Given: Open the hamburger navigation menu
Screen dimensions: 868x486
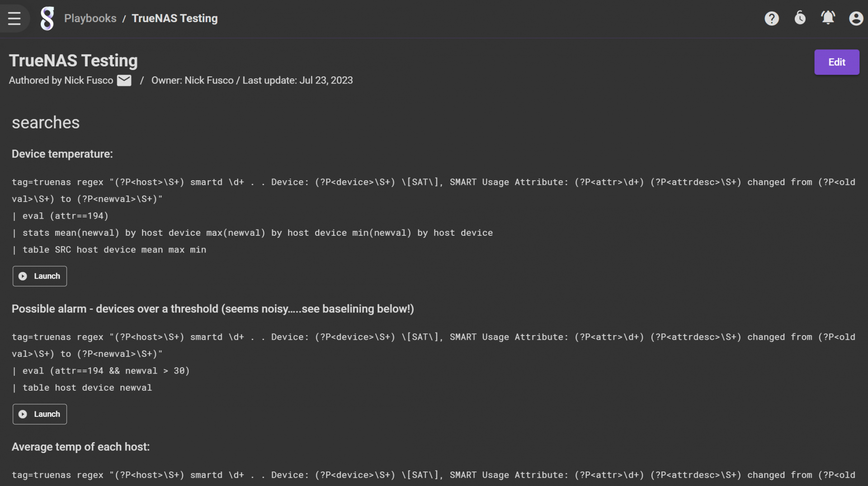Looking at the screenshot, I should pyautogui.click(x=14, y=19).
